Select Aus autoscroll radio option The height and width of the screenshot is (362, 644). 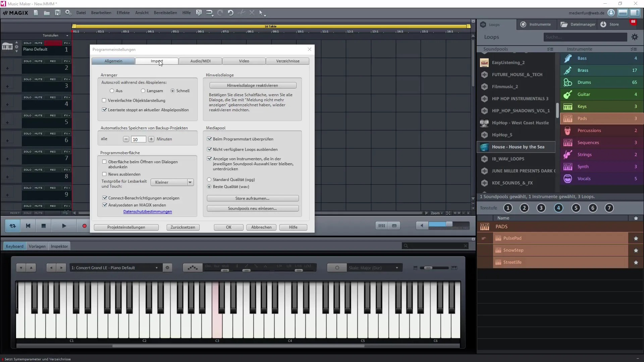tap(112, 91)
